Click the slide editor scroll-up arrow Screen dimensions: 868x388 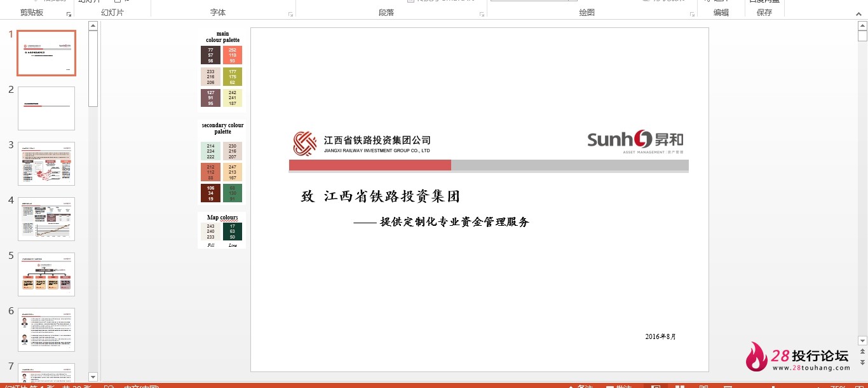(x=862, y=26)
